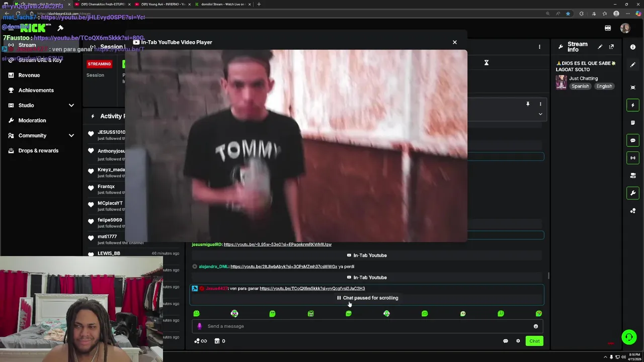
Task: Click the Just Chatting category thumbnail
Action: pos(561,82)
